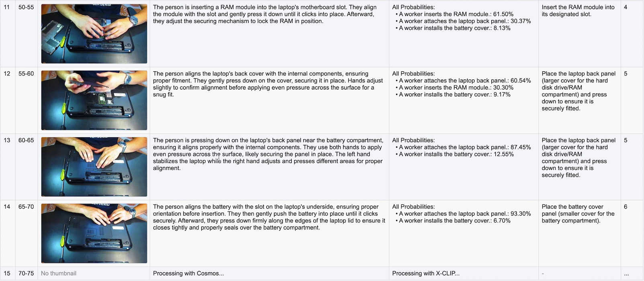644x281 pixels.
Task: Click the 'Processing with X-CLIP...' status text
Action: pyautogui.click(x=425, y=273)
